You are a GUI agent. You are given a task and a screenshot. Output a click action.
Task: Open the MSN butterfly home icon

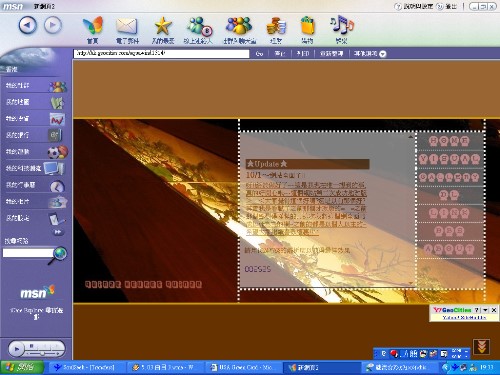(x=93, y=25)
